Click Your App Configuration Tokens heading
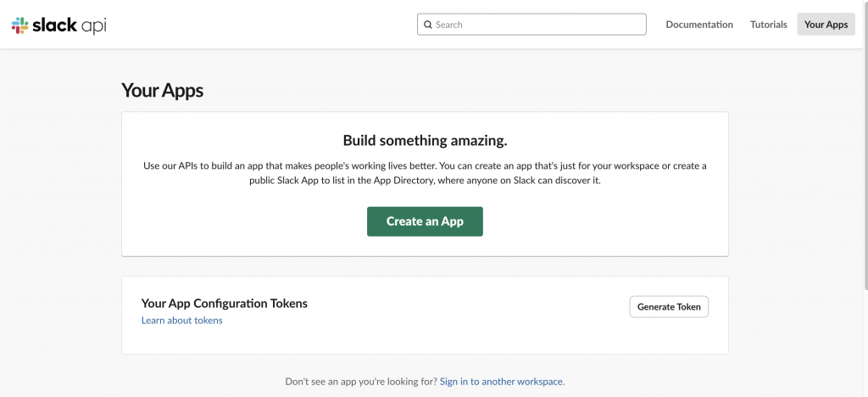The height and width of the screenshot is (397, 868). point(224,303)
